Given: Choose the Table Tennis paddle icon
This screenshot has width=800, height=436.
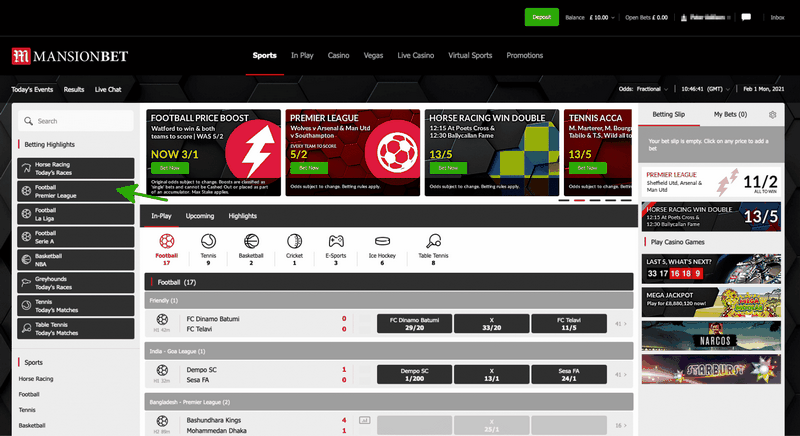Looking at the screenshot, I should (433, 241).
